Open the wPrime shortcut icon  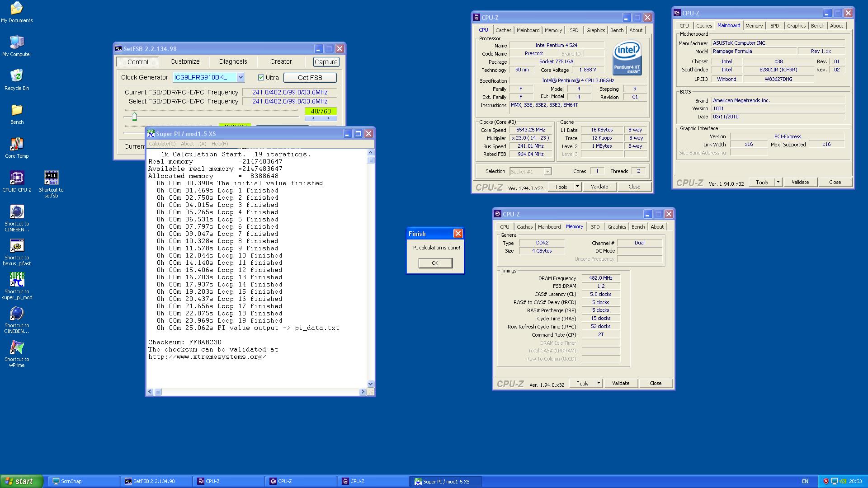[17, 354]
